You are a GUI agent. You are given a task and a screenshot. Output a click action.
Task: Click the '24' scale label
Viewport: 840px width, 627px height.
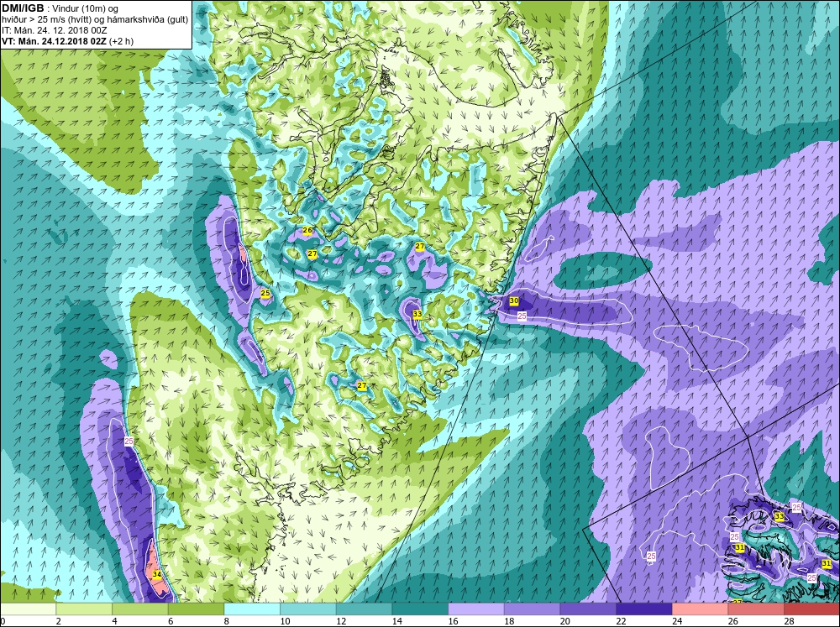[x=676, y=621]
